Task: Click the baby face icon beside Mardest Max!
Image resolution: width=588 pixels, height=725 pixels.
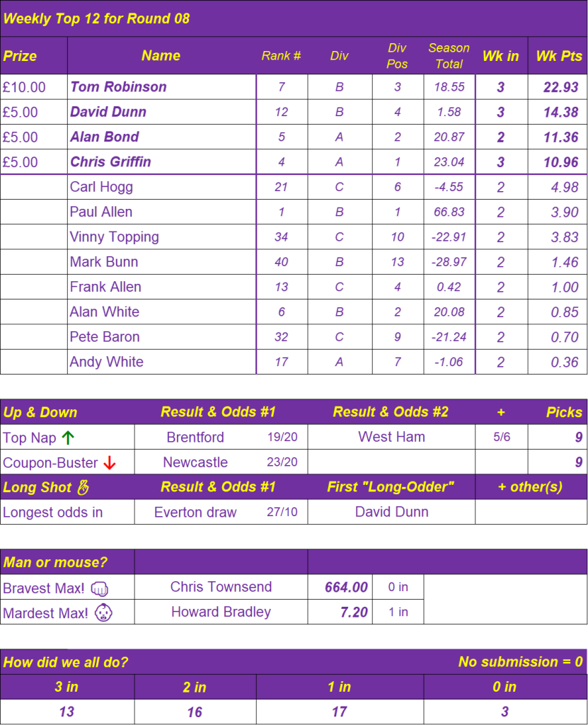Action: click(x=103, y=612)
